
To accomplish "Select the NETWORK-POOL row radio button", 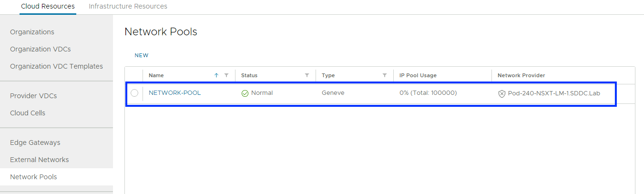I will [134, 93].
